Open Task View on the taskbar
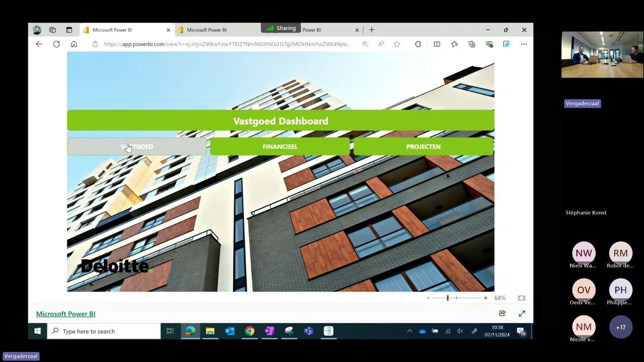The image size is (644, 362). click(170, 331)
